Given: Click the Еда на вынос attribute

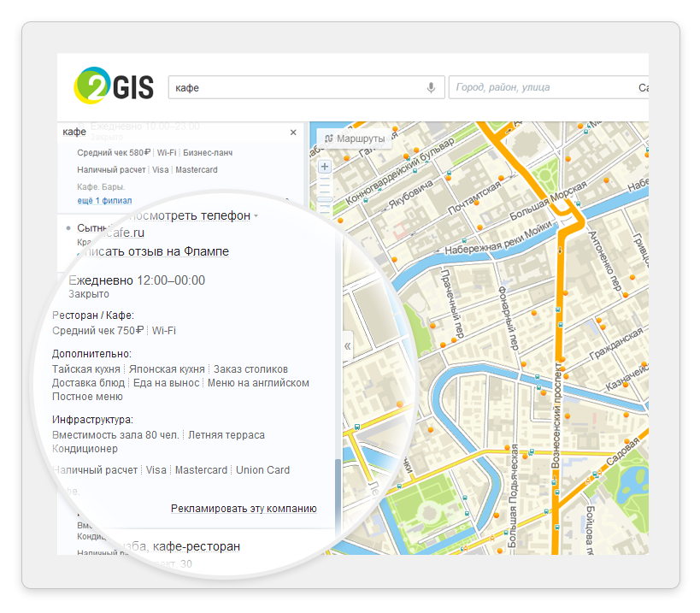Looking at the screenshot, I should [166, 383].
